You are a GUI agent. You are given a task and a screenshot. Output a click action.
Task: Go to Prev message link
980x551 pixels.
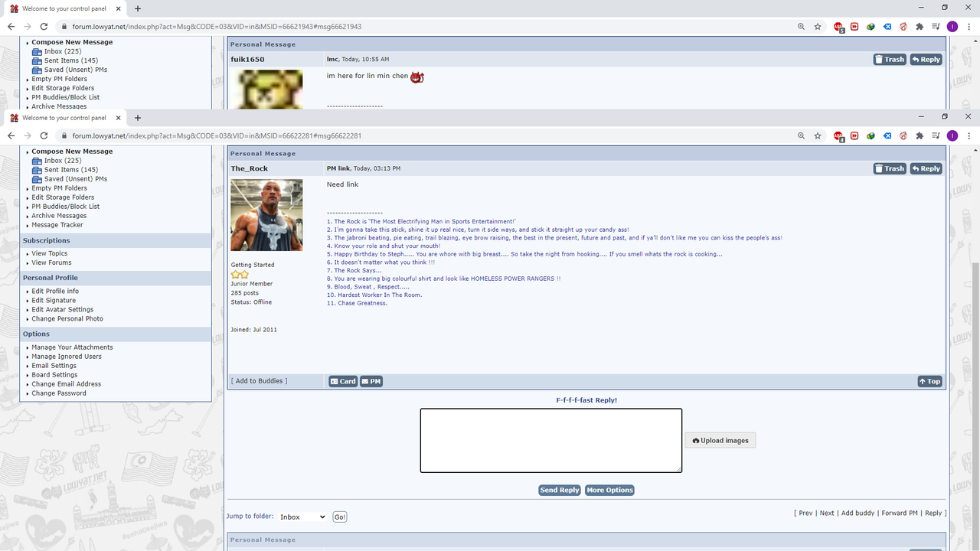click(x=805, y=513)
